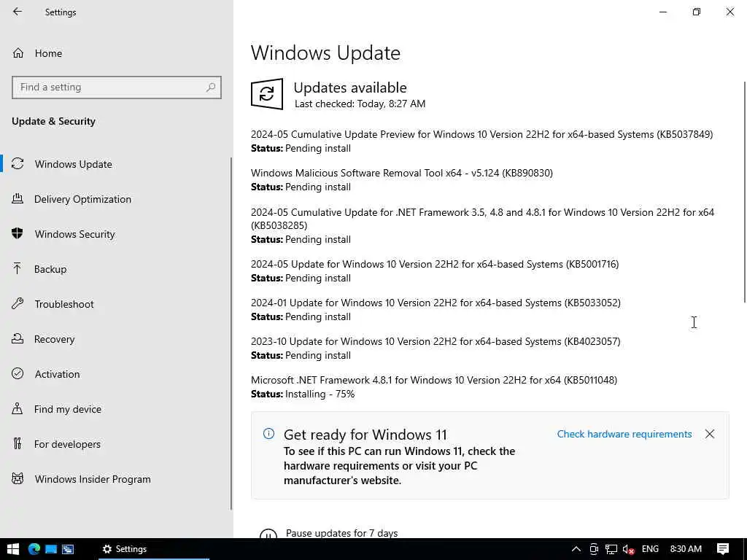
Task: Select the KB5001716 update entry
Action: (435, 264)
